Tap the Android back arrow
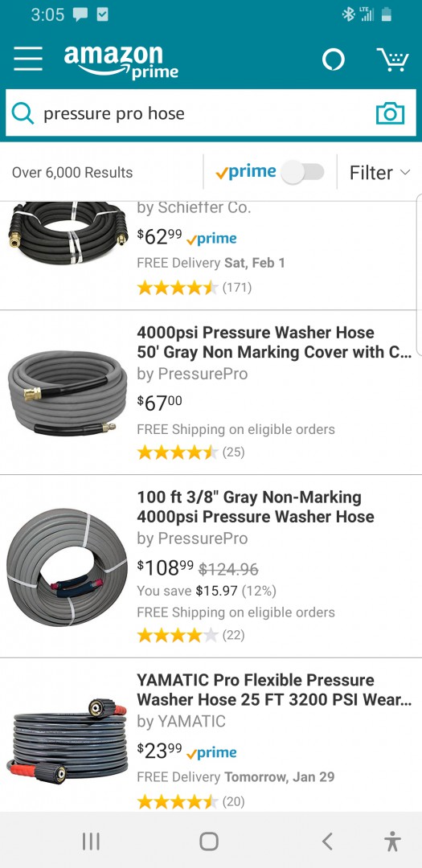 pos(327,841)
